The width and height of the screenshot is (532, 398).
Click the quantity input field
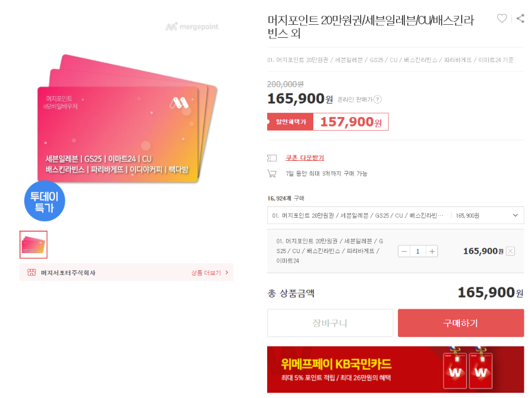[418, 251]
